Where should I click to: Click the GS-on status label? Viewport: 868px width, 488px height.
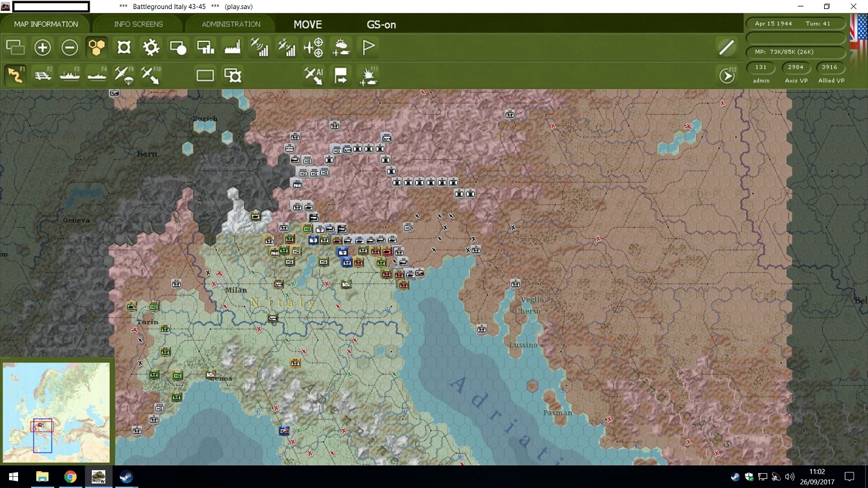click(x=381, y=25)
